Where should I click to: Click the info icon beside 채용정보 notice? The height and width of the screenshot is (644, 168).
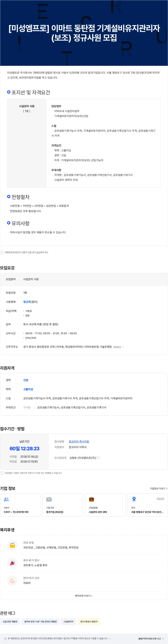[2, 253]
